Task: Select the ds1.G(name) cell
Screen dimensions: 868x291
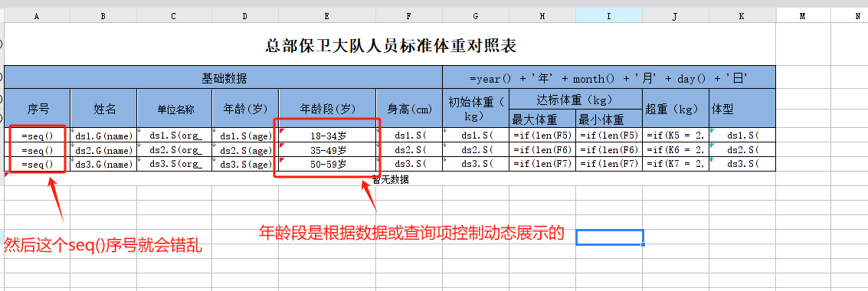Action: pyautogui.click(x=103, y=135)
